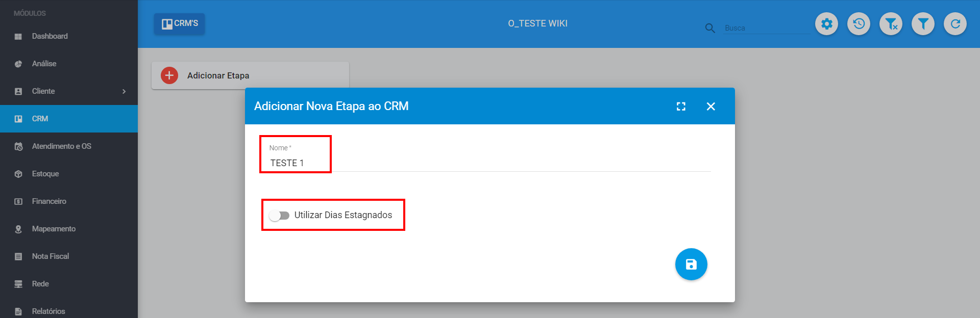
Task: Click the Adicionar Nova Etapa ao CRM title
Action: (x=331, y=106)
